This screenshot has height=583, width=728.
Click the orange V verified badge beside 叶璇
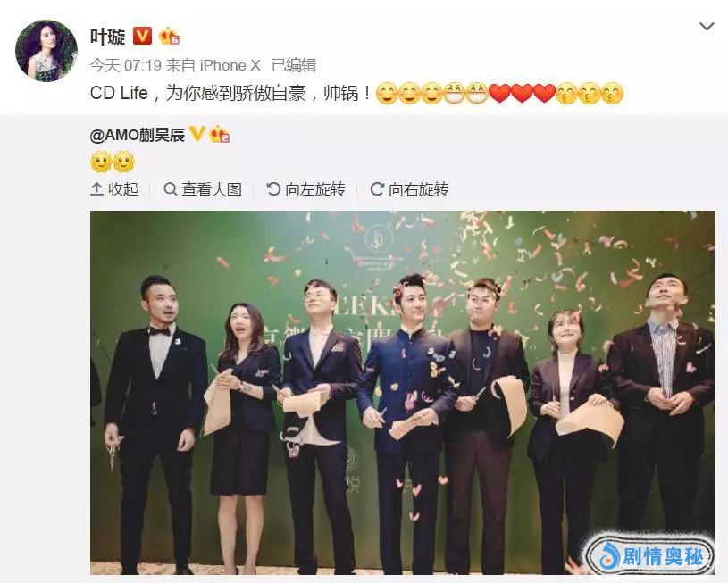point(142,37)
